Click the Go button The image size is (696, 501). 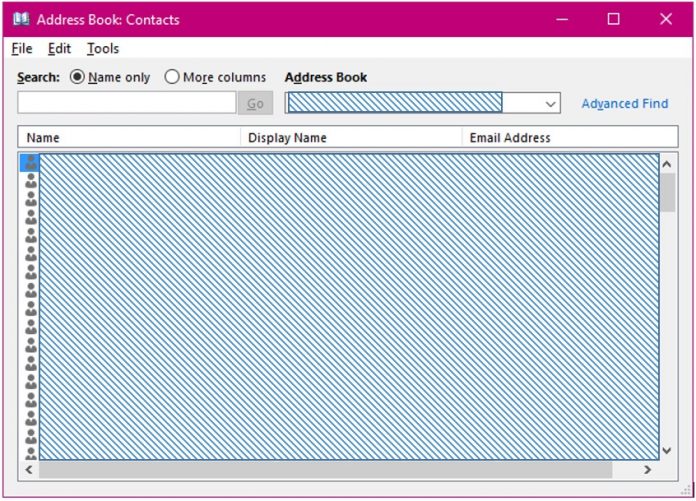[x=255, y=103]
